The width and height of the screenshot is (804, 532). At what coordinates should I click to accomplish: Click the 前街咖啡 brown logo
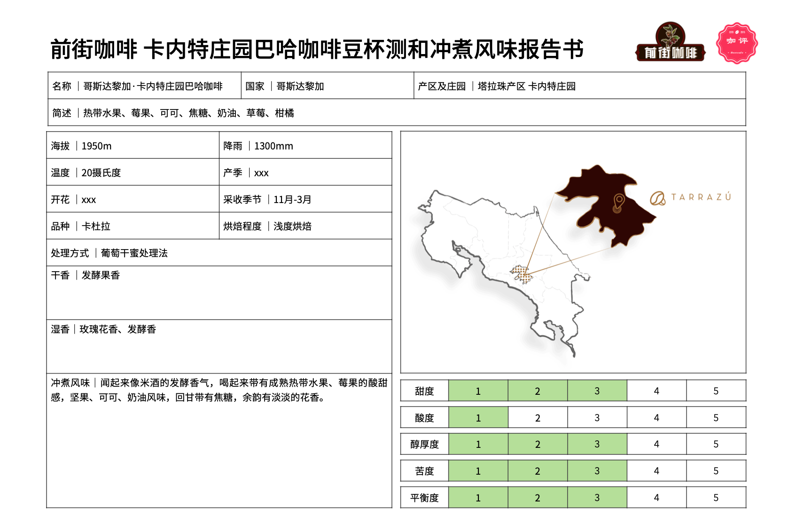click(x=670, y=43)
